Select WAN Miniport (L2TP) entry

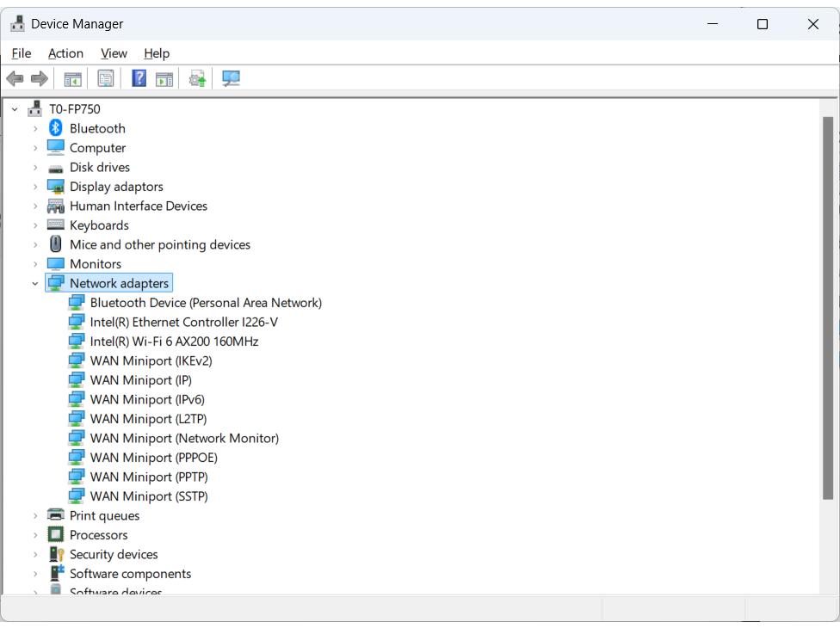[x=148, y=419]
